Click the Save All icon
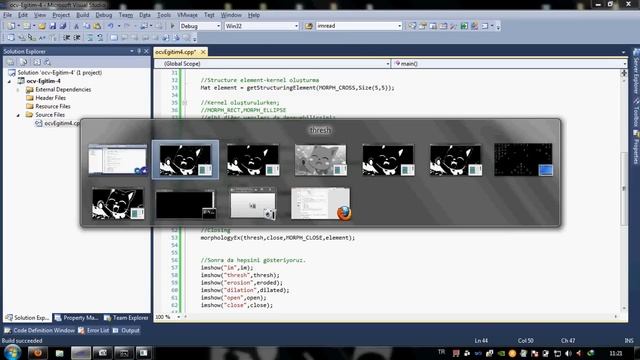Screen dimensions: 640x360 [62, 26]
